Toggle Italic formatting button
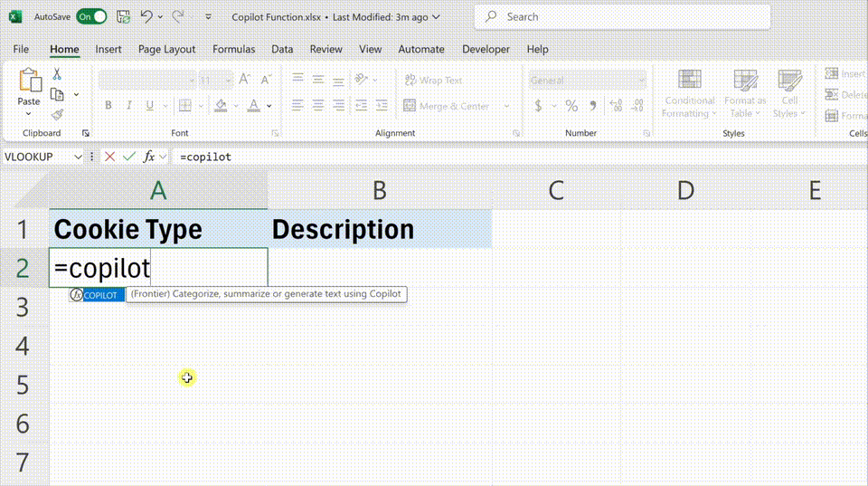Image resolution: width=868 pixels, height=486 pixels. click(129, 105)
